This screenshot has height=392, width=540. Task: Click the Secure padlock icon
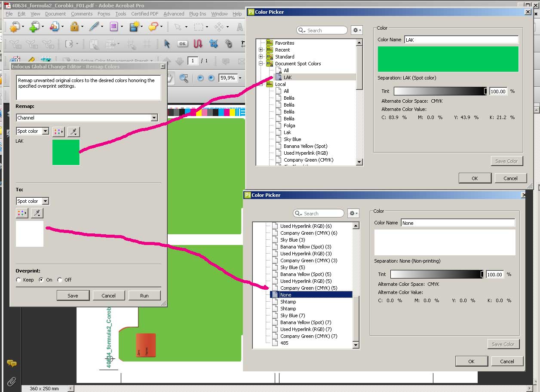click(74, 27)
